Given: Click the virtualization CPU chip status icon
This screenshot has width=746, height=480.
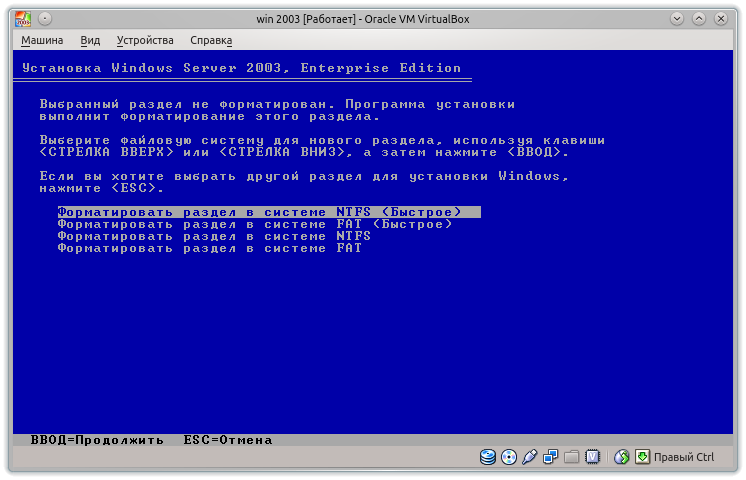Looking at the screenshot, I should point(592,457).
